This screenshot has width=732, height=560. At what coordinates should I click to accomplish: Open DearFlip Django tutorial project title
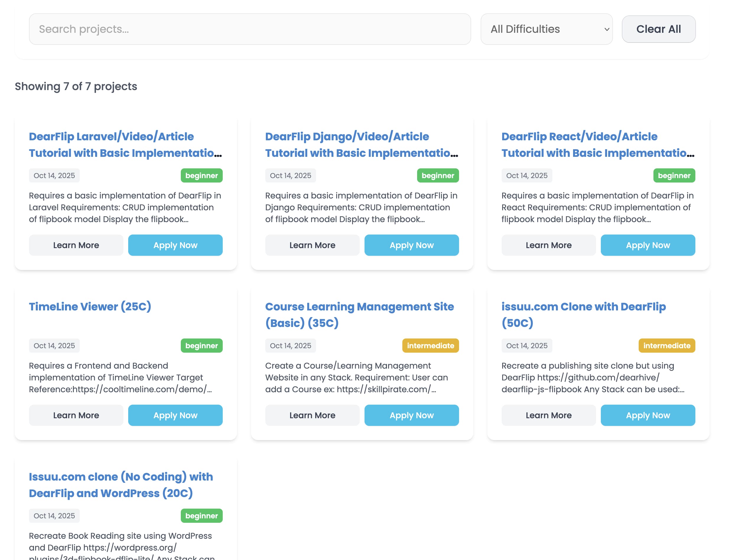point(361,145)
